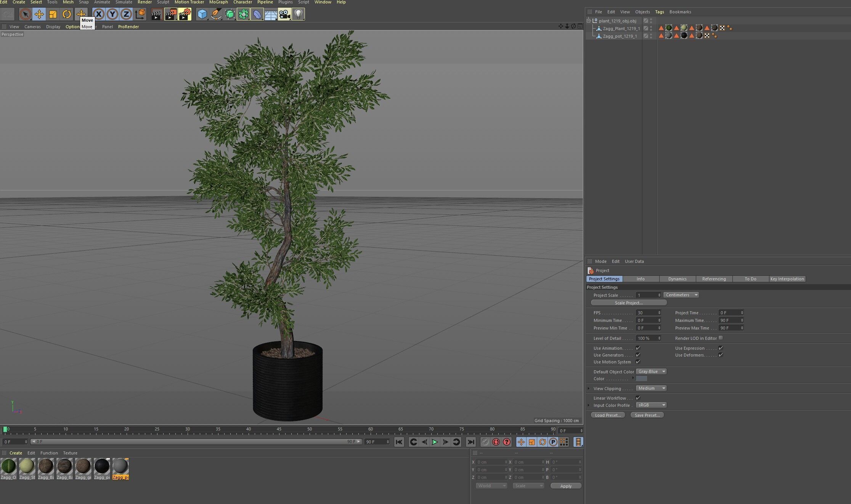Toggle Use Animation checkbox

[x=638, y=348]
